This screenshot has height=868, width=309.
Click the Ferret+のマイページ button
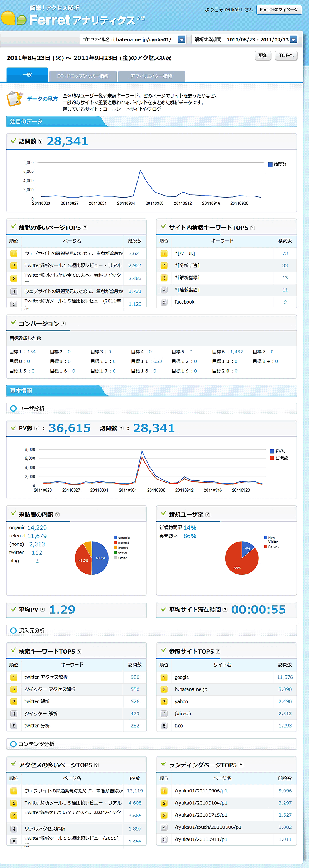(279, 10)
